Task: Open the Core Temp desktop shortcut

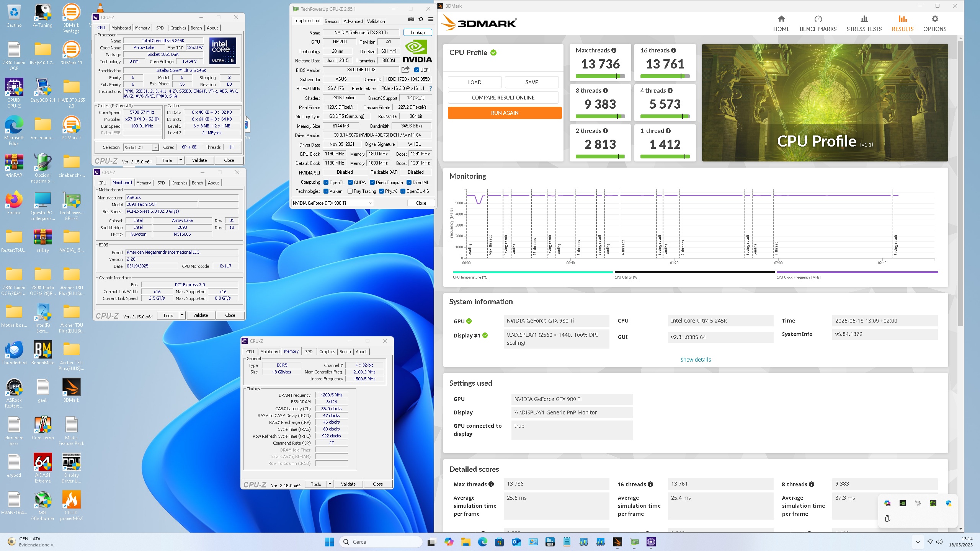Action: coord(42,427)
